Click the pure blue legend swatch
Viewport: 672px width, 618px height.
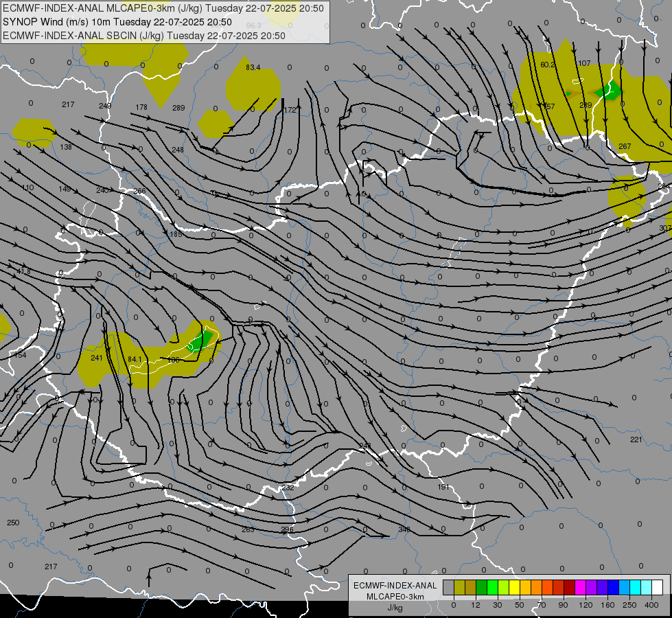coord(613,587)
